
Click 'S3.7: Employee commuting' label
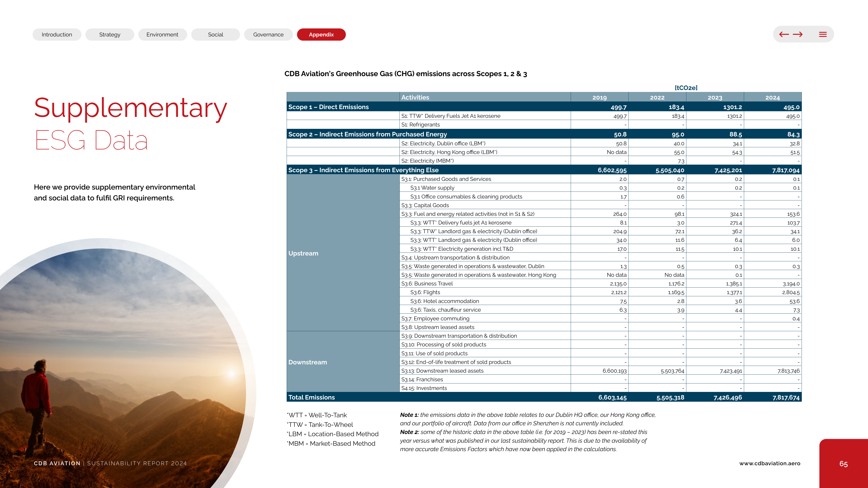435,319
